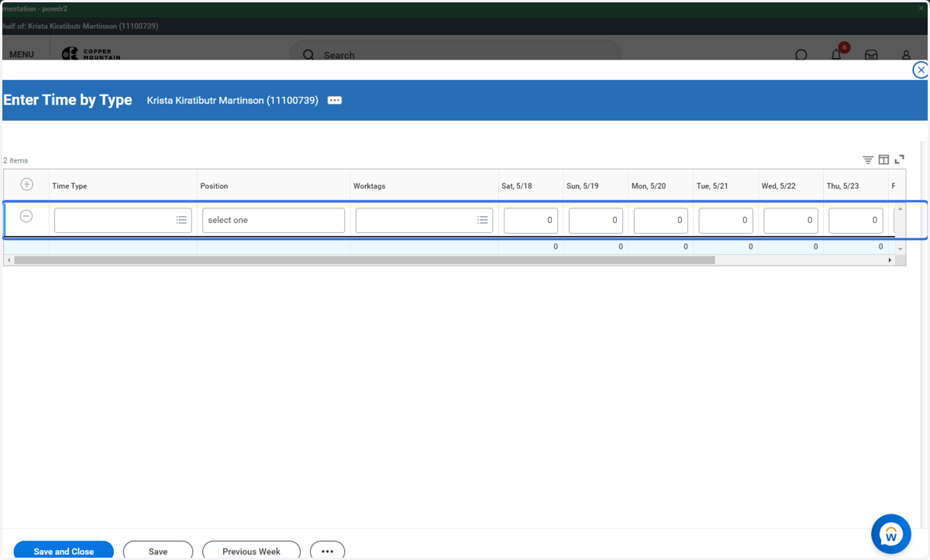The width and height of the screenshot is (930, 560).
Task: Open related actions next to employee name
Action: (x=335, y=101)
